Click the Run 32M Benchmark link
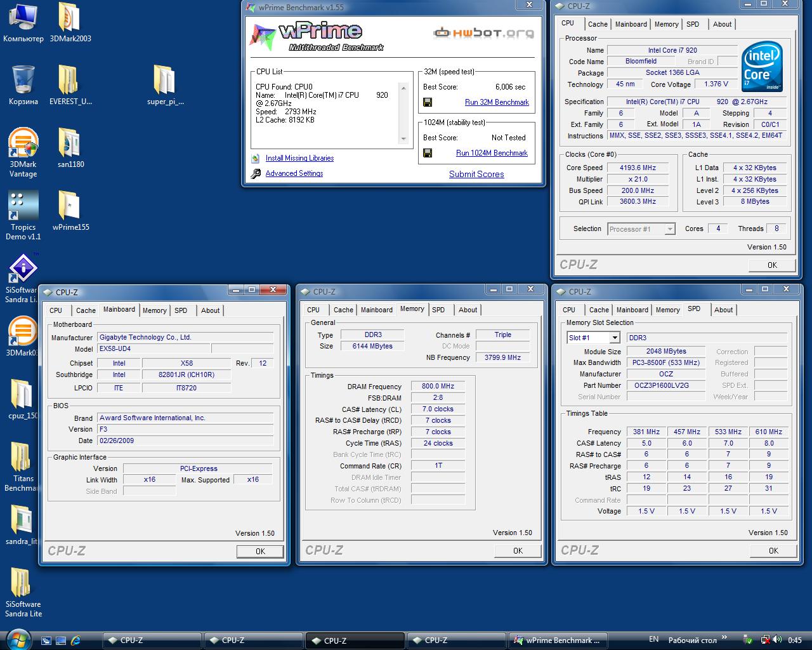 pyautogui.click(x=497, y=102)
